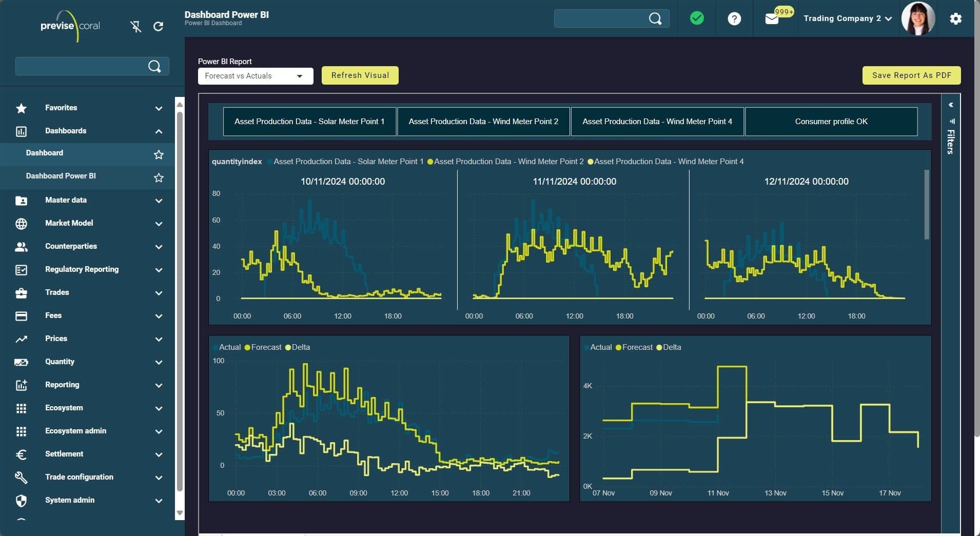Toggle Consumer profile OK slicer
Image resolution: width=980 pixels, height=536 pixels.
831,122
